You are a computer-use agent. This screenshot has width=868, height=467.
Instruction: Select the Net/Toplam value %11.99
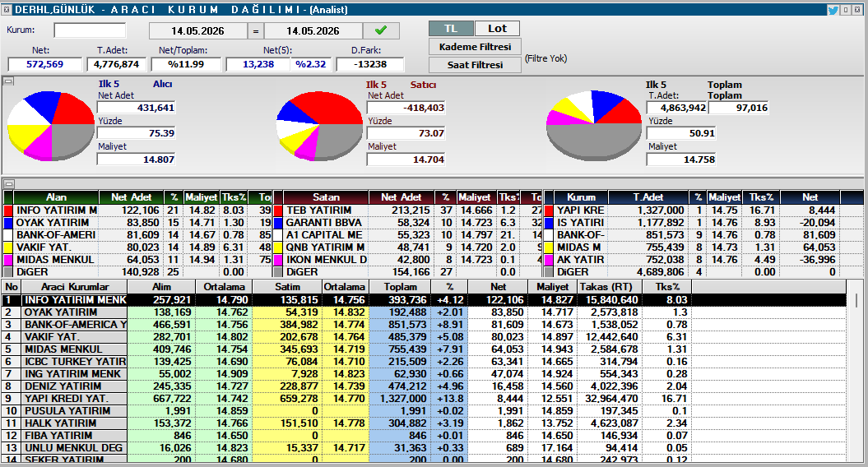click(186, 64)
